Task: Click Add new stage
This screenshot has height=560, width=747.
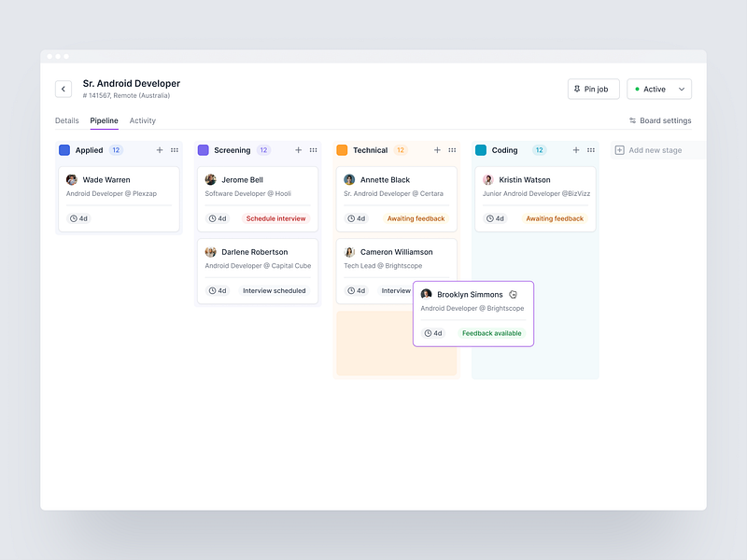Action: click(648, 150)
